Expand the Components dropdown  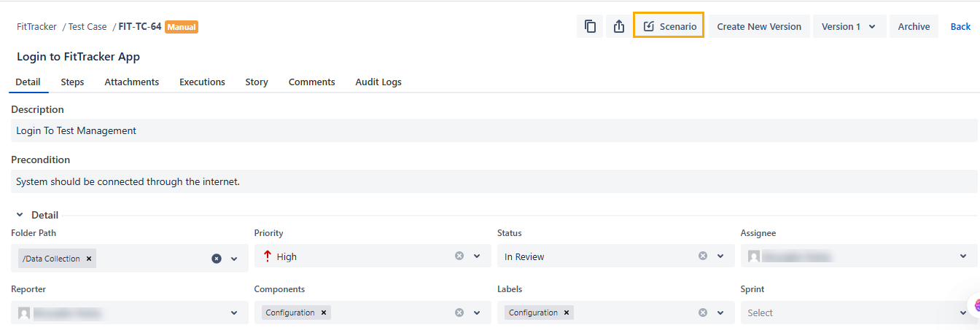click(x=477, y=313)
